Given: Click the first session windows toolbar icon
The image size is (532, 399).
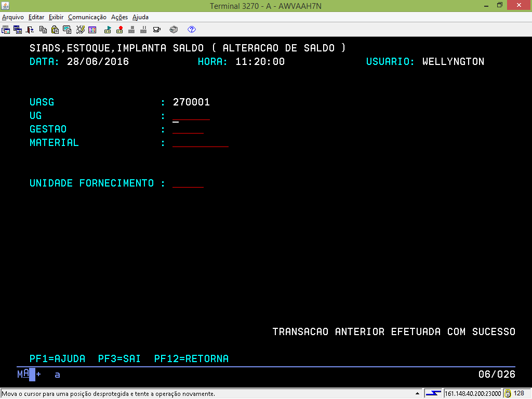Looking at the screenshot, I should tap(6, 30).
